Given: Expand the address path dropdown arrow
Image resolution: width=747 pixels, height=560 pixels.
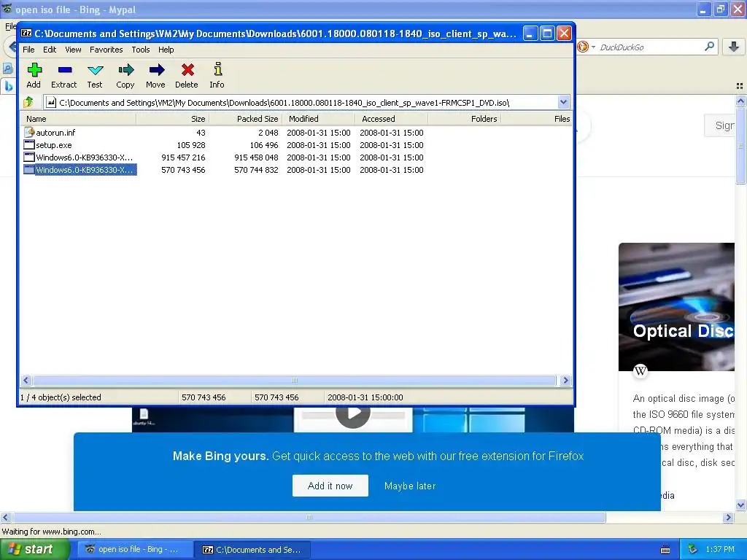Looking at the screenshot, I should (563, 102).
